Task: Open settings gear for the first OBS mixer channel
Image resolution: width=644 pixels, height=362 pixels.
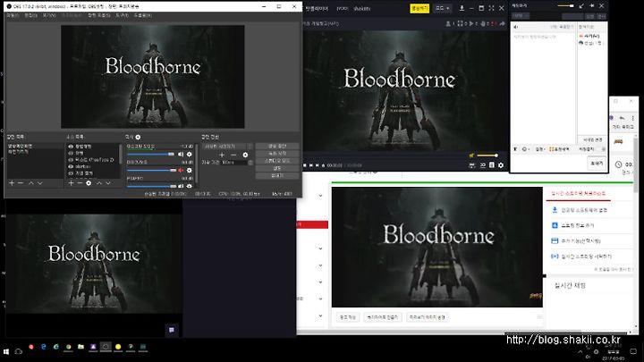Action: (x=190, y=155)
